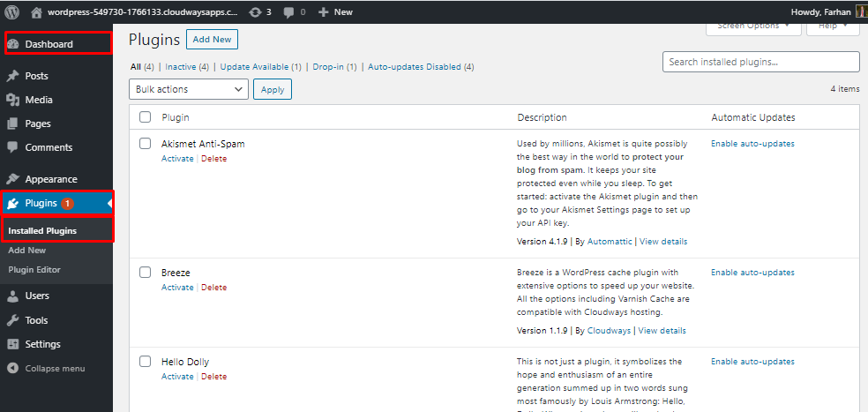Delete the Hello Dolly plugin
The width and height of the screenshot is (868, 412).
[x=213, y=377]
